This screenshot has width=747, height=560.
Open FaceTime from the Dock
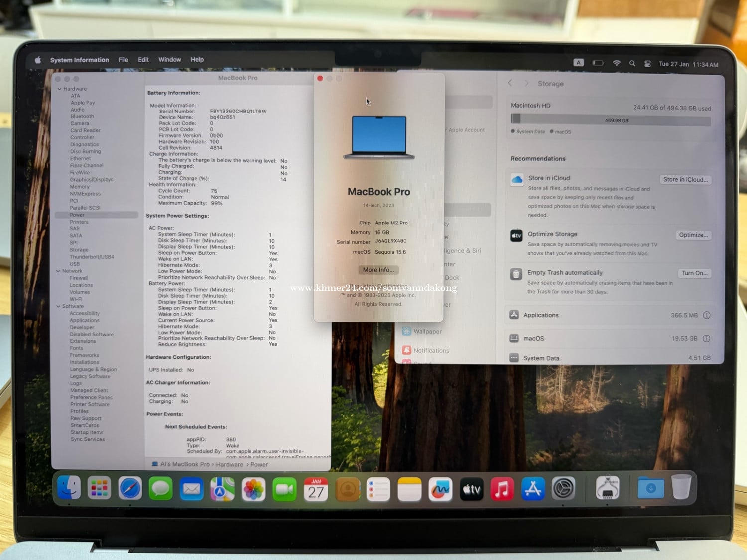click(284, 489)
